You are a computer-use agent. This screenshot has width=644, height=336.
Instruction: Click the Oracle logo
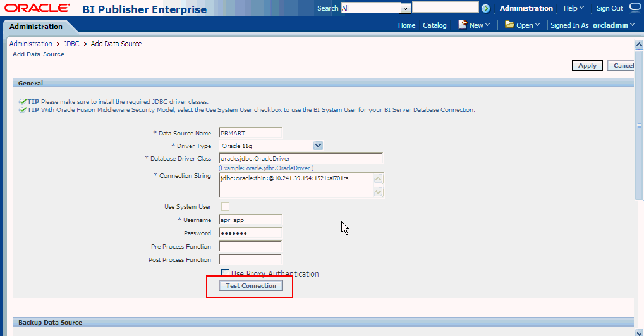coord(37,8)
